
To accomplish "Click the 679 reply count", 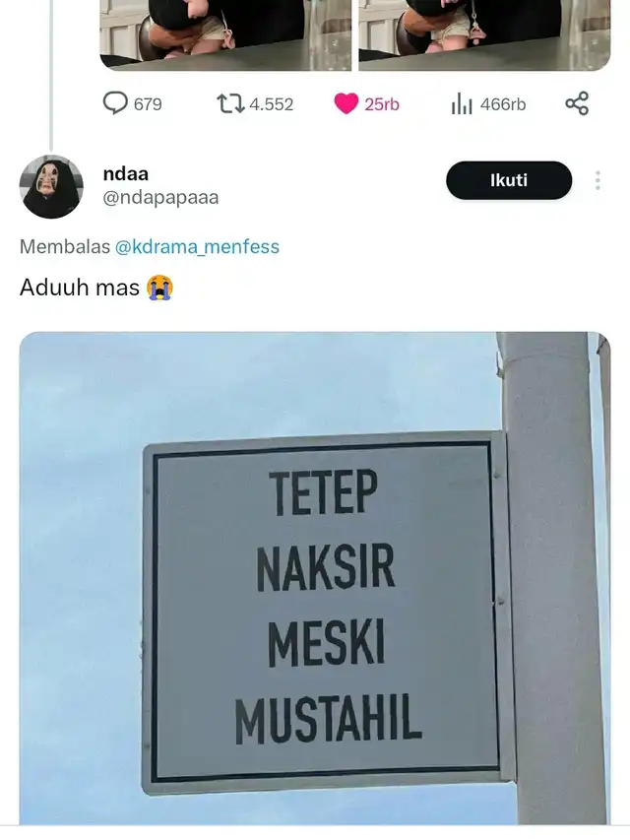I will point(148,104).
